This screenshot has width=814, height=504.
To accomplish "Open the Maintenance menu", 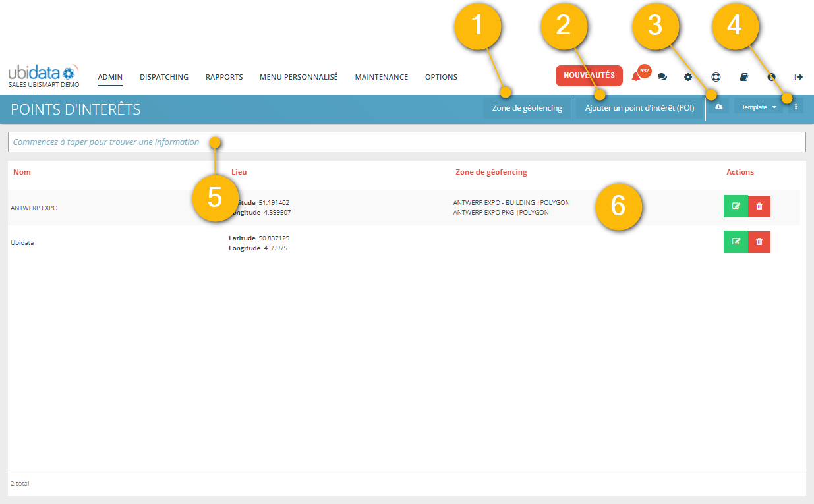I will tap(382, 77).
